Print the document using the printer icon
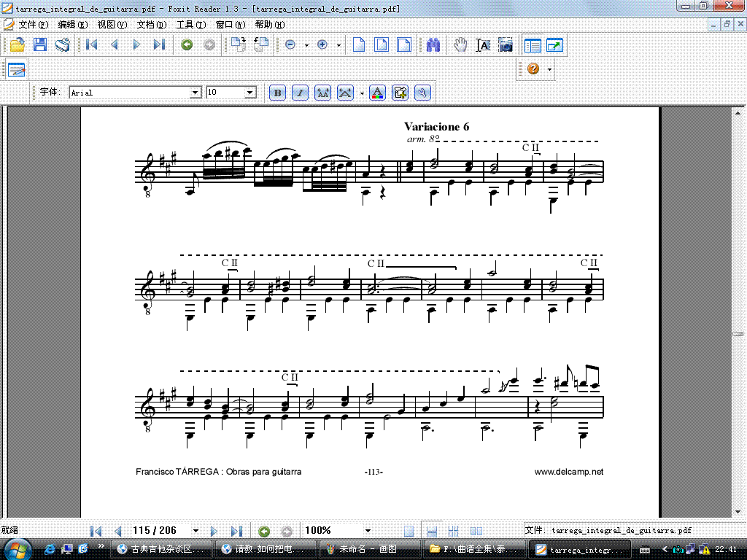This screenshot has height=560, width=747. (x=63, y=44)
